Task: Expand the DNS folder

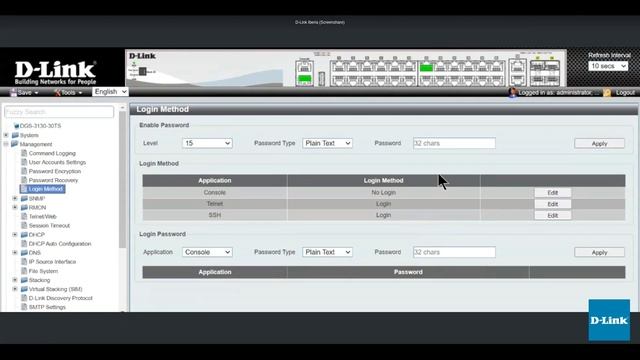Action: pos(15,253)
